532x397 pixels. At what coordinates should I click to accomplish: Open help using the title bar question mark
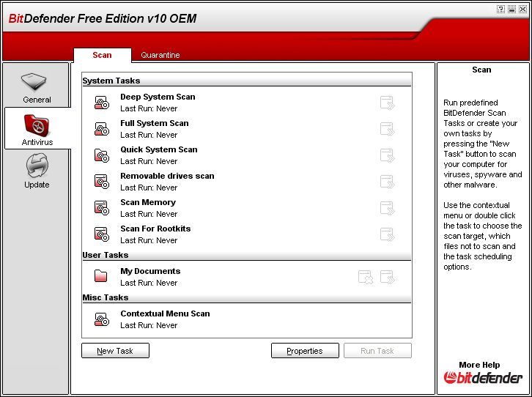501,9
